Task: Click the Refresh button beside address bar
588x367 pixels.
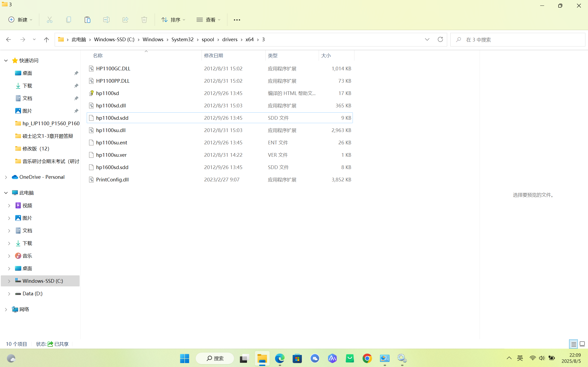Action: click(x=440, y=39)
